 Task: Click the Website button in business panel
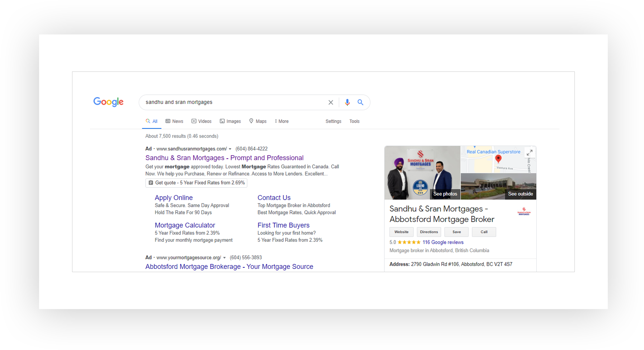click(401, 232)
